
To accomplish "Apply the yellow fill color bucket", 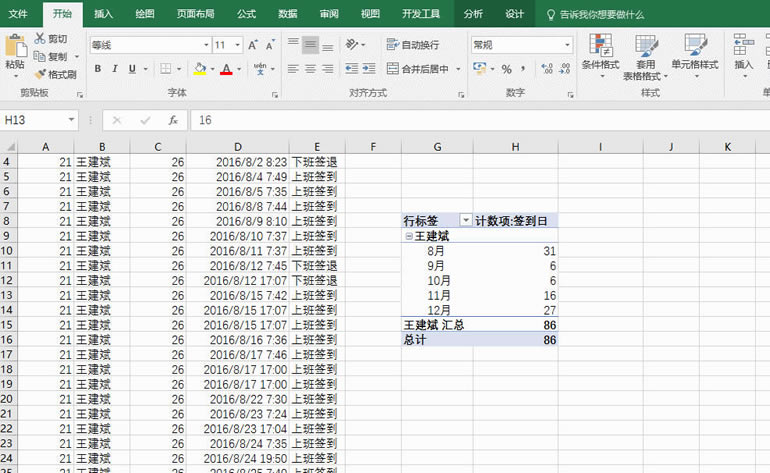I will click(200, 69).
